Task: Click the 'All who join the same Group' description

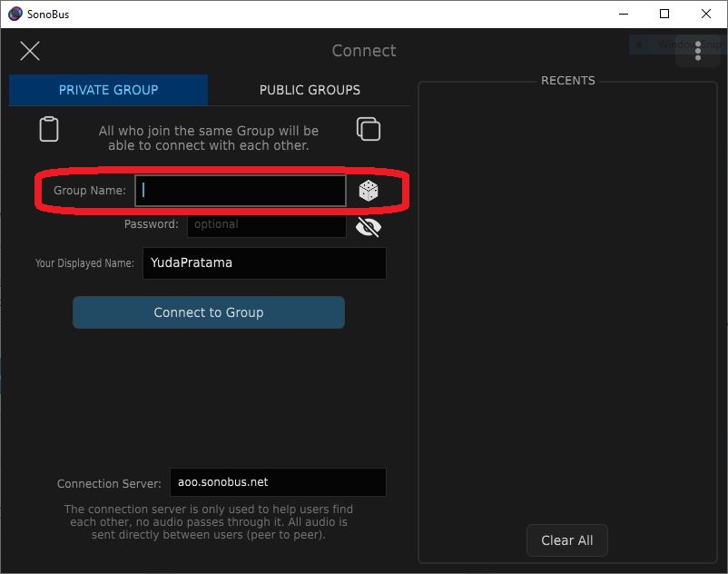Action: click(209, 138)
